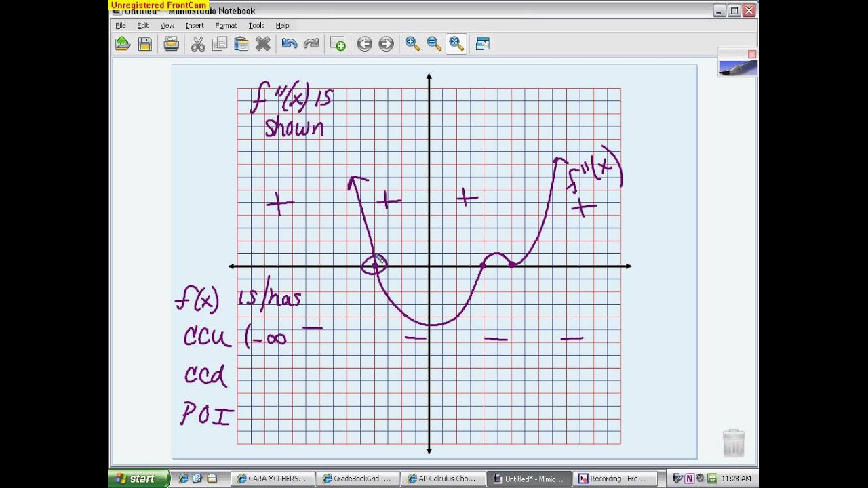This screenshot has width=868, height=488.
Task: Open the pen tools floating palette thumbnail
Action: point(738,68)
